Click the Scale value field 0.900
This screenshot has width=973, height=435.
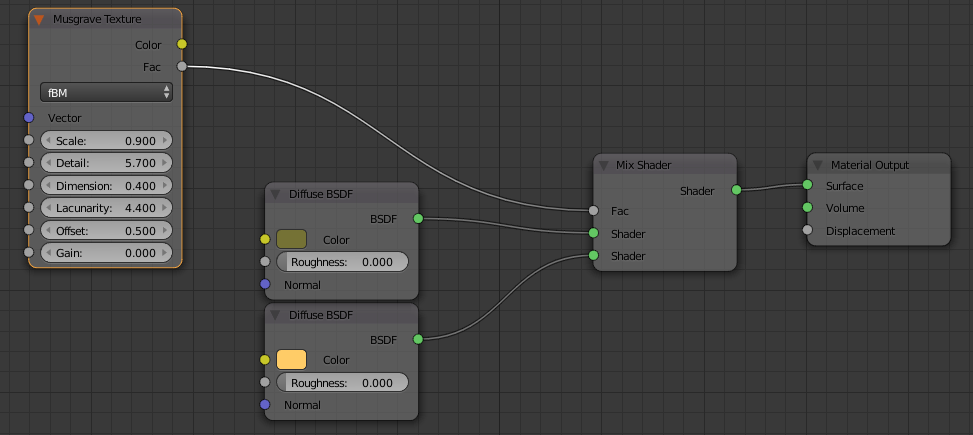tap(106, 141)
